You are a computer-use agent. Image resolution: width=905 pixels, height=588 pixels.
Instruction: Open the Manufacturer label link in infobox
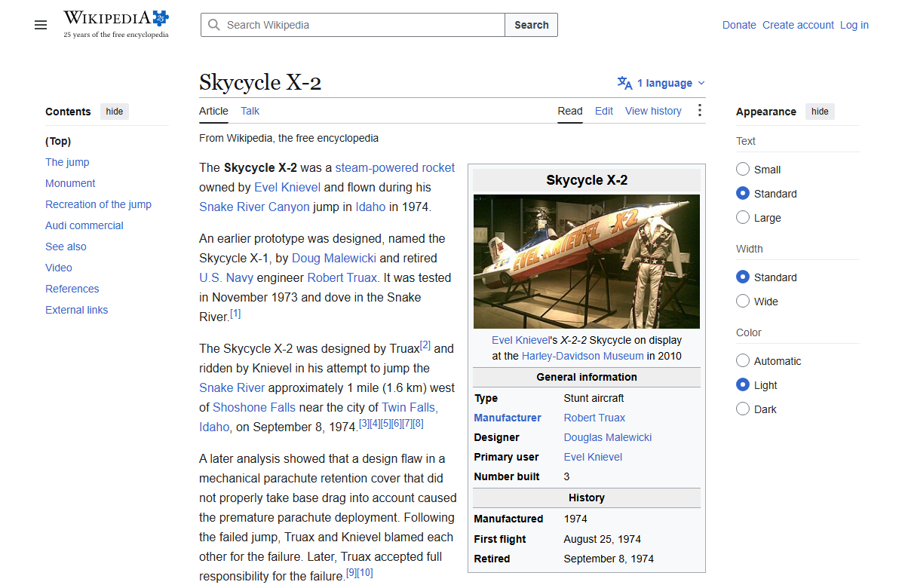pyautogui.click(x=508, y=418)
